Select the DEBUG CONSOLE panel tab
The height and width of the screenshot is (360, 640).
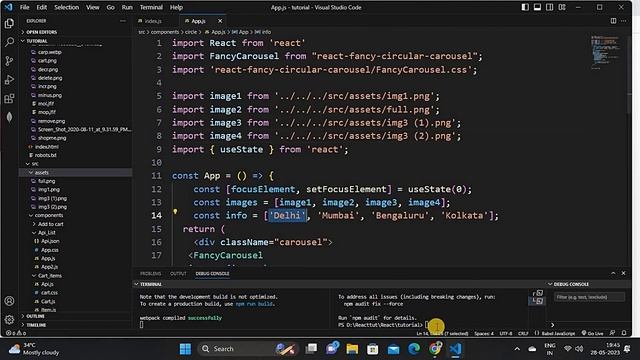tap(212, 273)
